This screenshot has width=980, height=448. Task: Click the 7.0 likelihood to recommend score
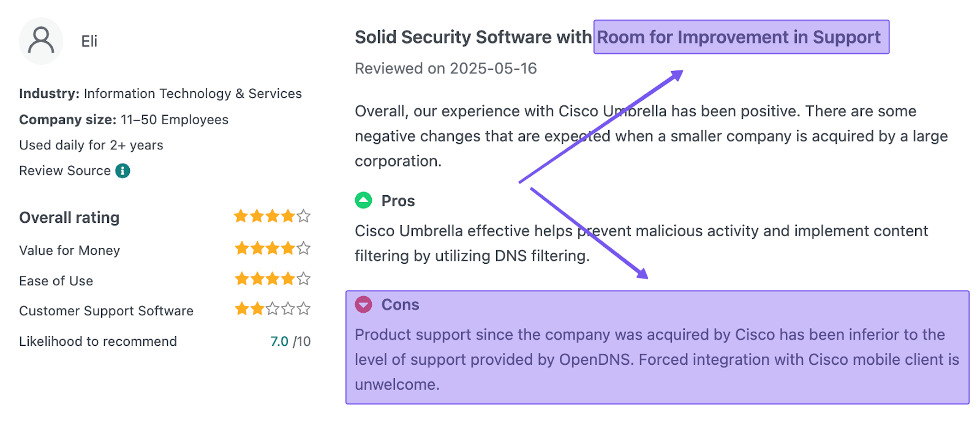(x=279, y=342)
